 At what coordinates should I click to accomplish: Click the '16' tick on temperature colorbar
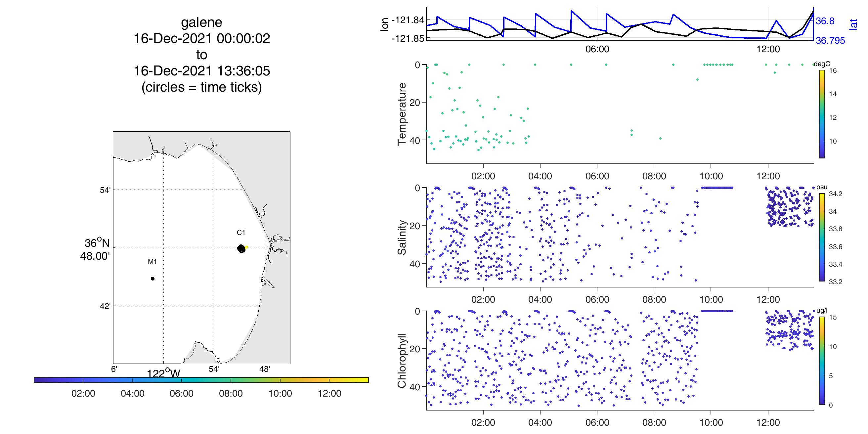(x=833, y=71)
